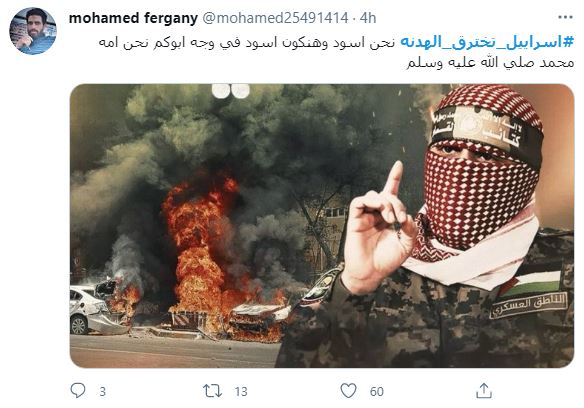
Task: Open the share menu via upload arrow icon
Action: 484,390
